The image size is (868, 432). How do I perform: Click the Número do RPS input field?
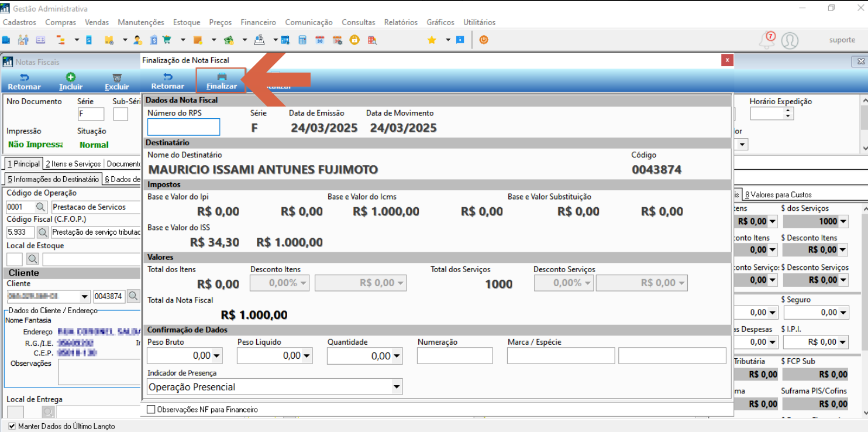(x=184, y=127)
